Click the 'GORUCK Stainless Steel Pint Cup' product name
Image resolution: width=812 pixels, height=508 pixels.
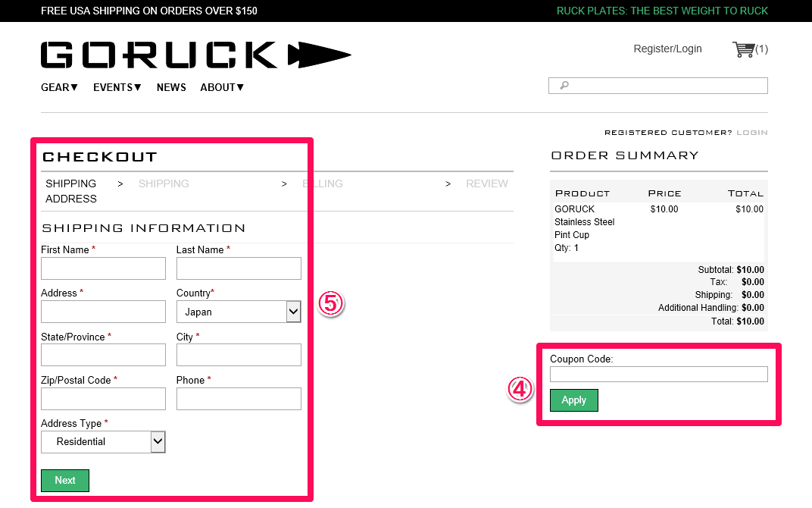[x=585, y=222]
